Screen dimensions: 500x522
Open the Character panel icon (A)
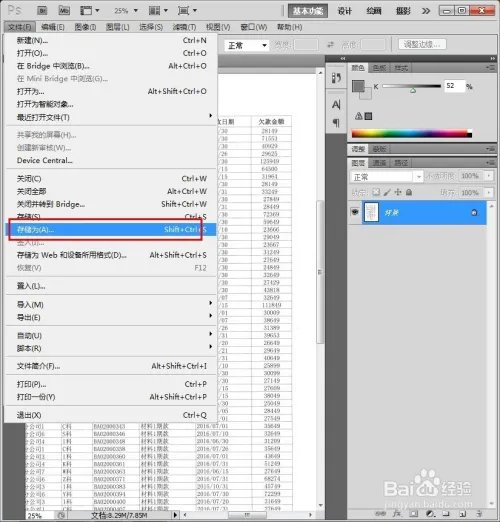coord(336,105)
